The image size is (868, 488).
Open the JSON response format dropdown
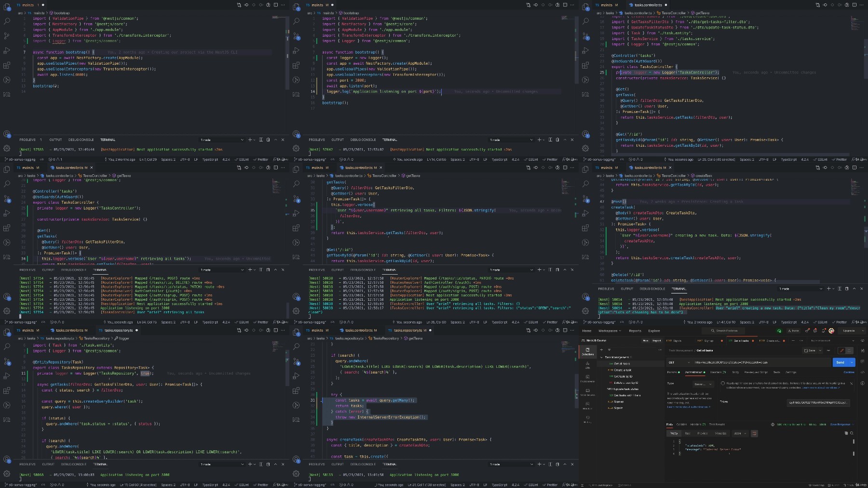pos(740,433)
